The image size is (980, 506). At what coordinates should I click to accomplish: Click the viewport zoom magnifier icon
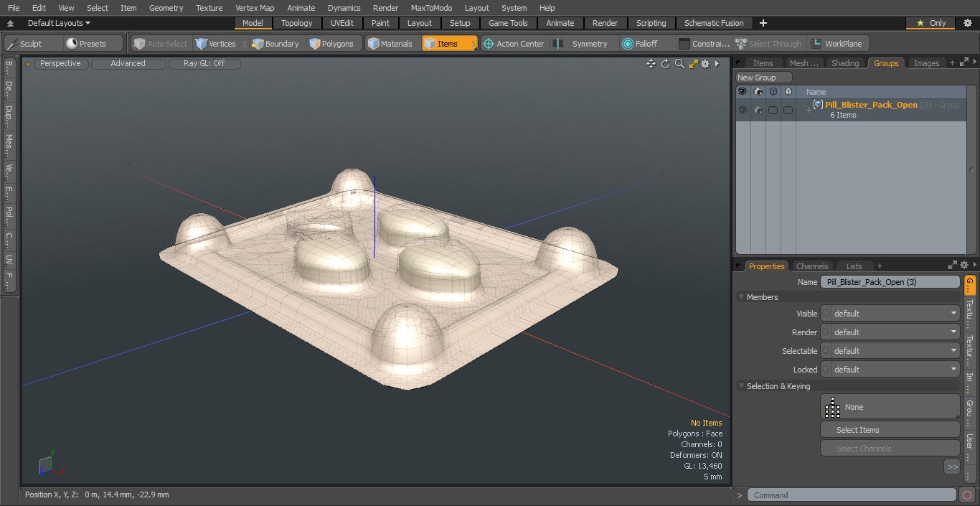click(x=679, y=64)
